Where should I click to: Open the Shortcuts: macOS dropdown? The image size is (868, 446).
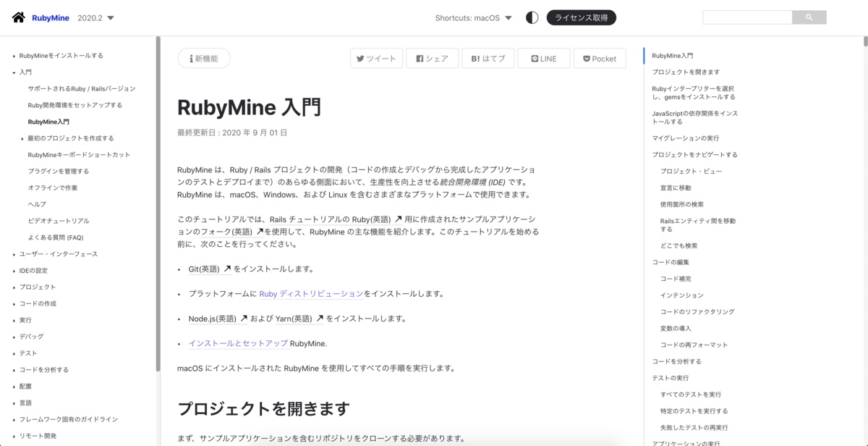pos(474,18)
